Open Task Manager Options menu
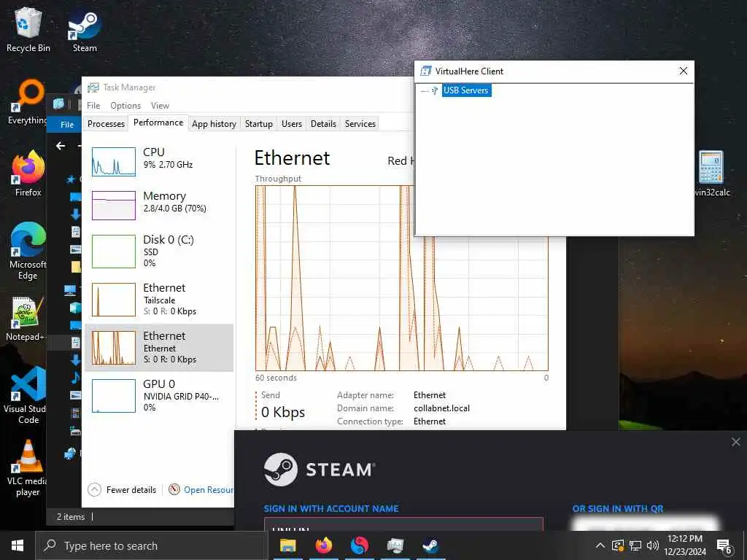Viewport: 747px width, 560px height. [x=125, y=105]
